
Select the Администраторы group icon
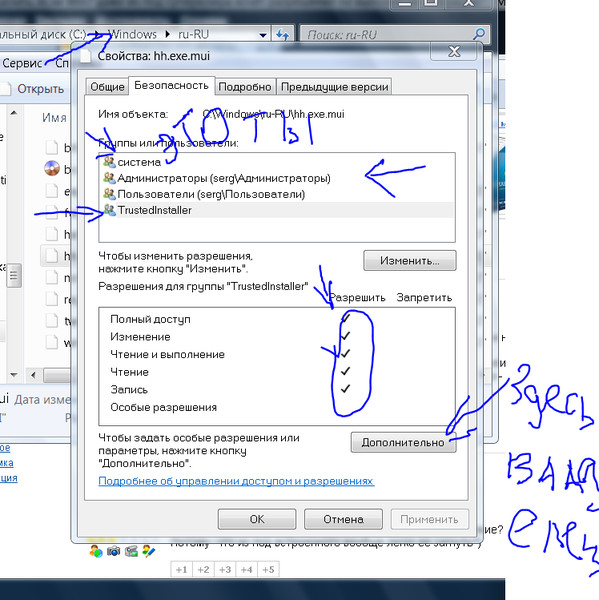tap(109, 178)
